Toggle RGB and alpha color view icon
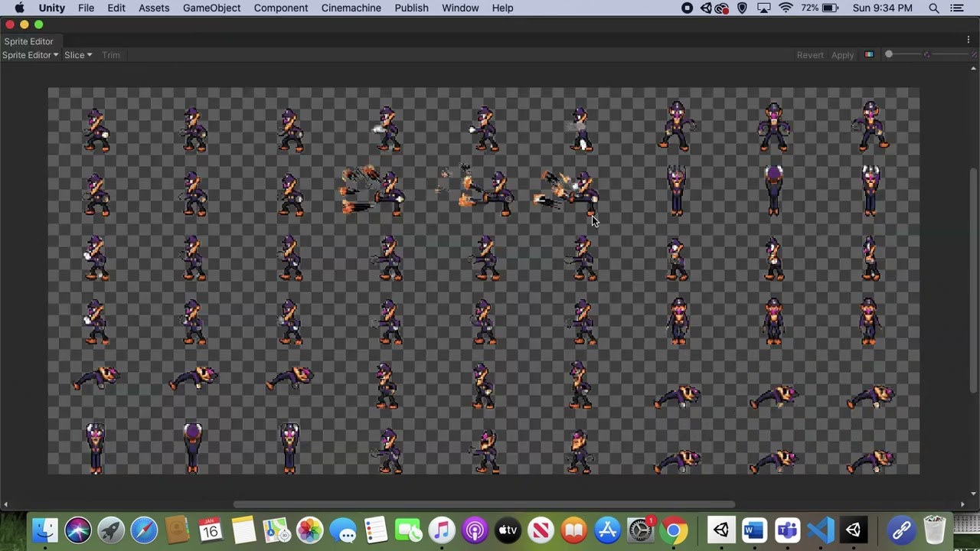980x551 pixels. [869, 55]
